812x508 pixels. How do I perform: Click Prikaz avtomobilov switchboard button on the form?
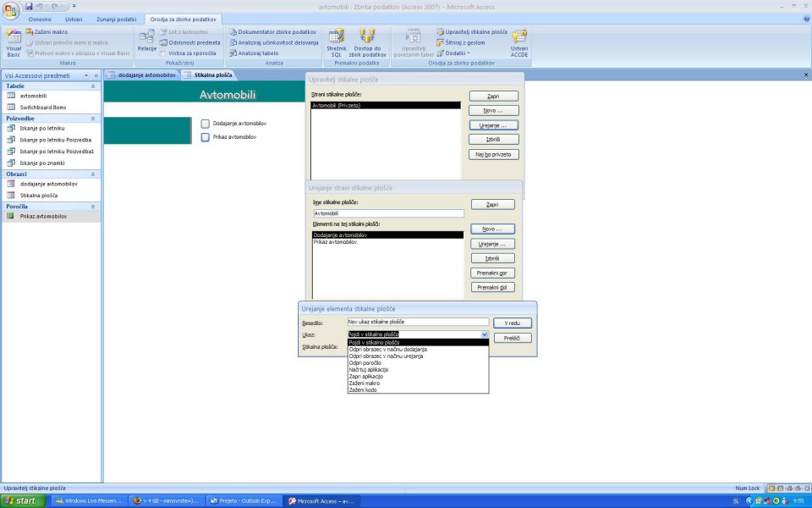click(x=205, y=137)
